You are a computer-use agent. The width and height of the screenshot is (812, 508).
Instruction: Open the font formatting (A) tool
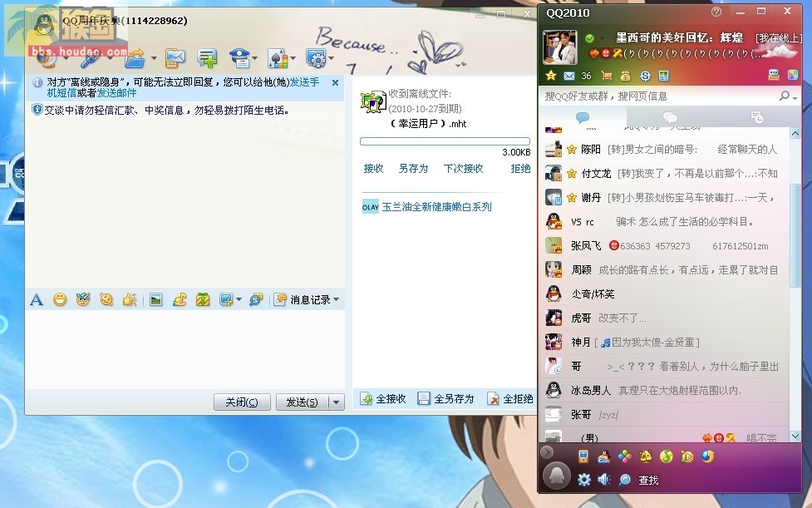[37, 300]
